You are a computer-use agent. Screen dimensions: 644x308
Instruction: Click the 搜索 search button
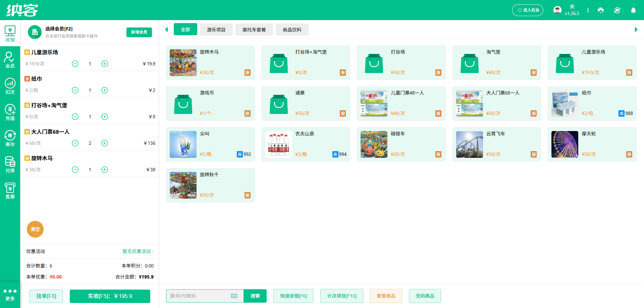pos(255,296)
